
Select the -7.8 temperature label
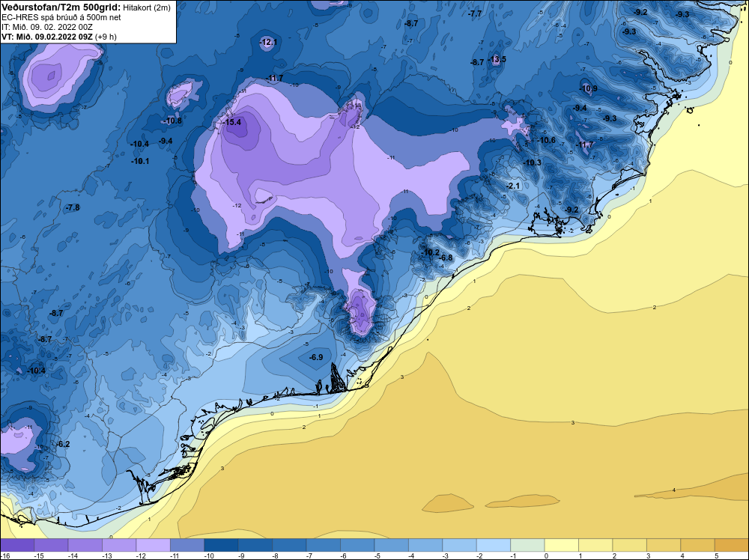(73, 207)
